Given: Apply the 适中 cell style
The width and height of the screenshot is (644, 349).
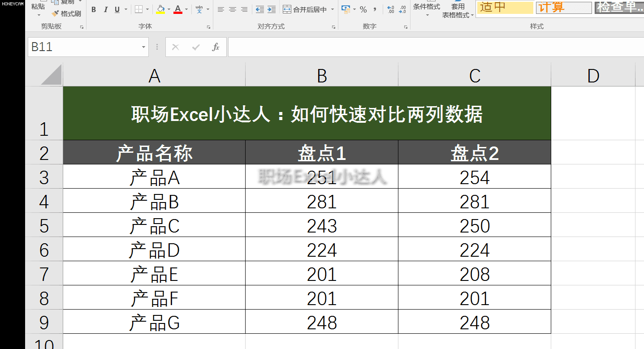Looking at the screenshot, I should (x=505, y=7).
